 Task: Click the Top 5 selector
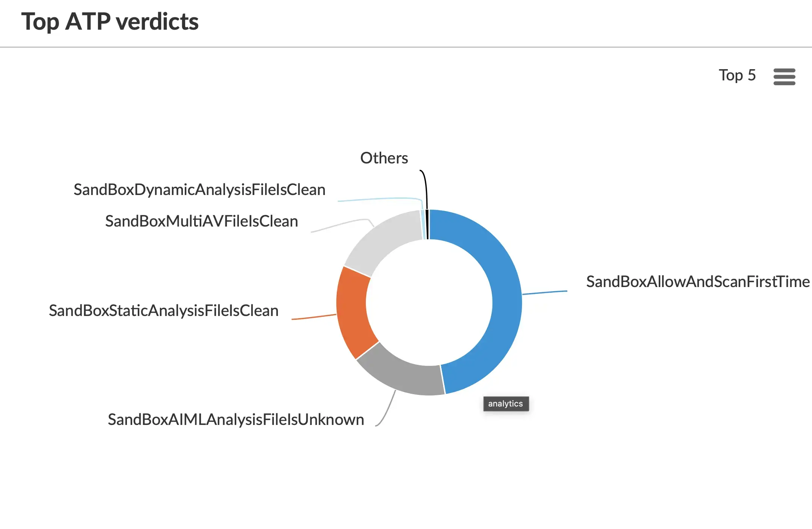[x=737, y=76]
